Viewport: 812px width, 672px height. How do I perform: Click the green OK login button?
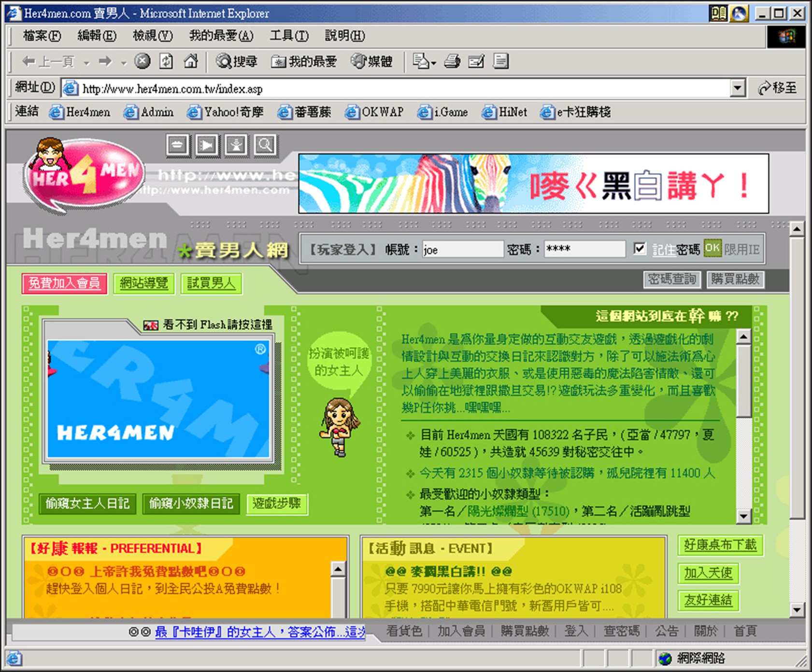point(712,248)
